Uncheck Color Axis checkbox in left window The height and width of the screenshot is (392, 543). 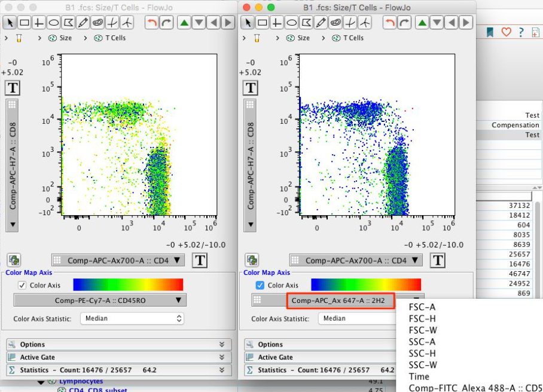pos(22,285)
